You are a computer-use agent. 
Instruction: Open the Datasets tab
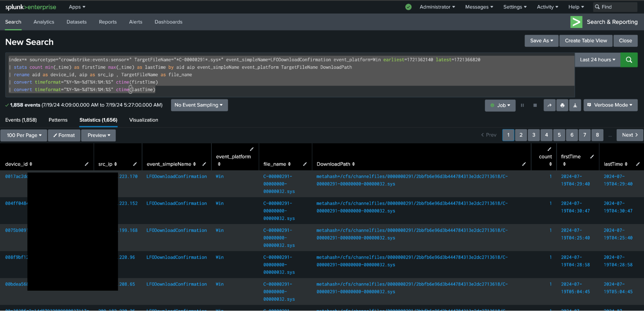point(76,22)
